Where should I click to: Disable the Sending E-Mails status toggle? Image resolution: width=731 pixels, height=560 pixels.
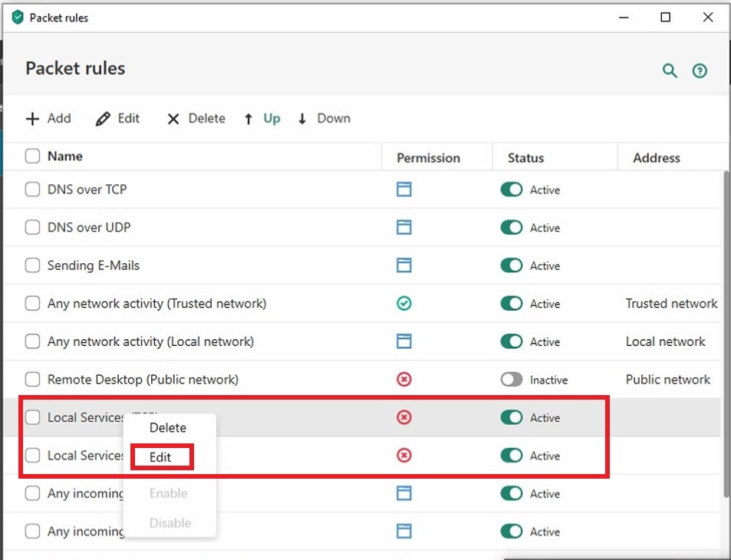[x=511, y=265]
